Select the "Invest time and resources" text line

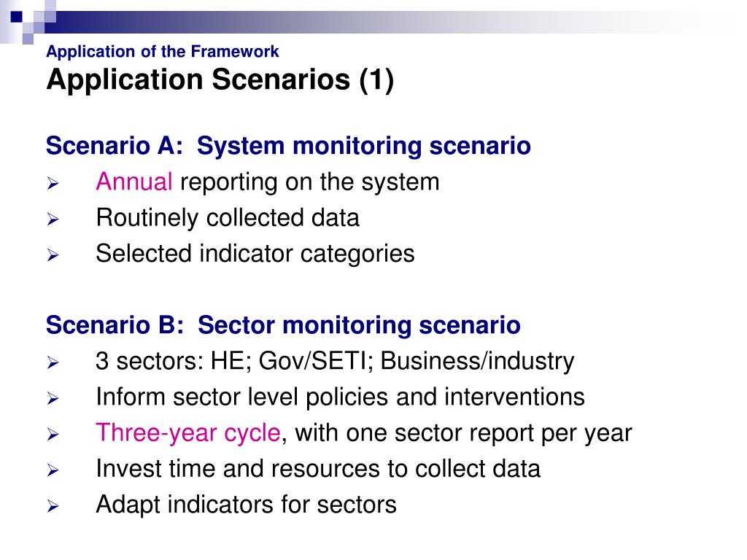point(318,469)
